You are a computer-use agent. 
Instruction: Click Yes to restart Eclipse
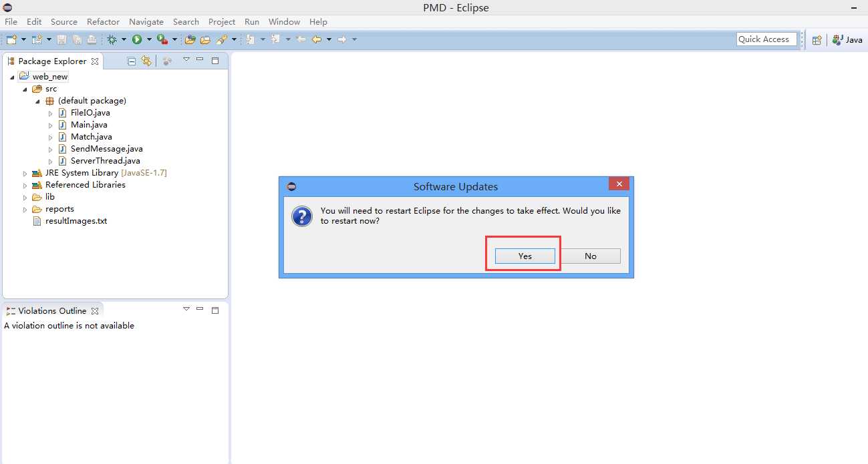[x=525, y=256]
